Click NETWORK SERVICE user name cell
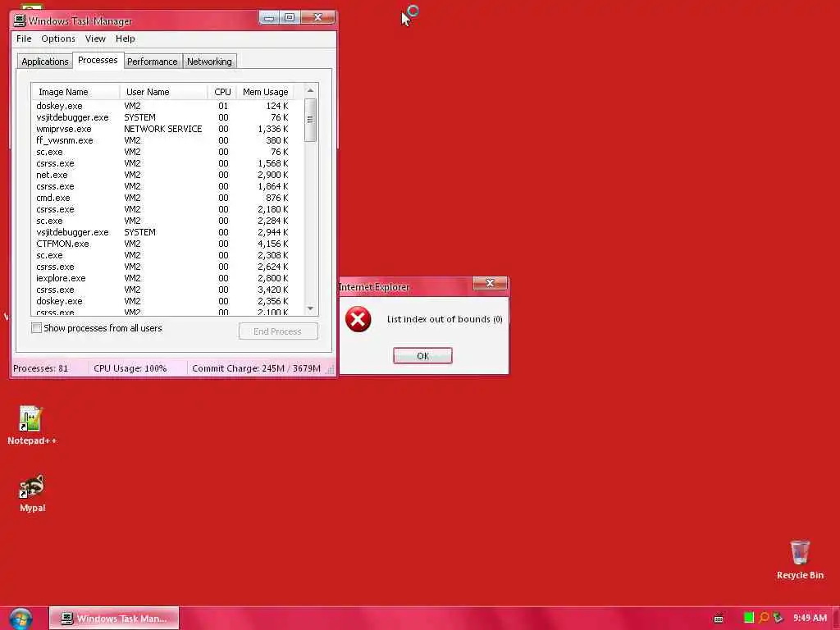The image size is (840, 630). [x=163, y=129]
